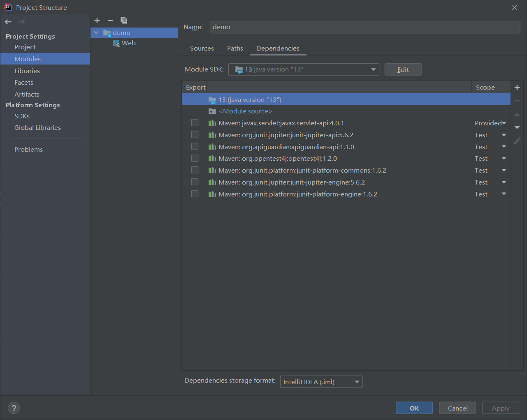This screenshot has width=527, height=420.
Task: Add a new module with plus icon
Action: 97,21
